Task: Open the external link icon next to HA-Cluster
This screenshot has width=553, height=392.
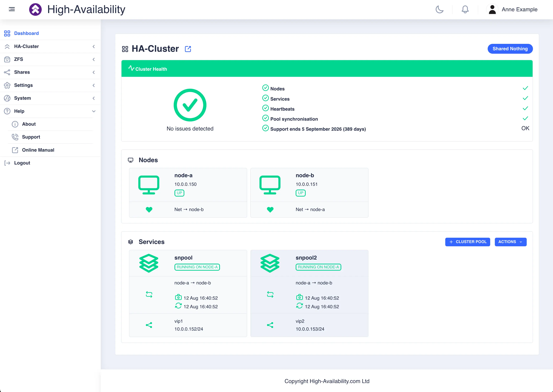Action: [188, 49]
